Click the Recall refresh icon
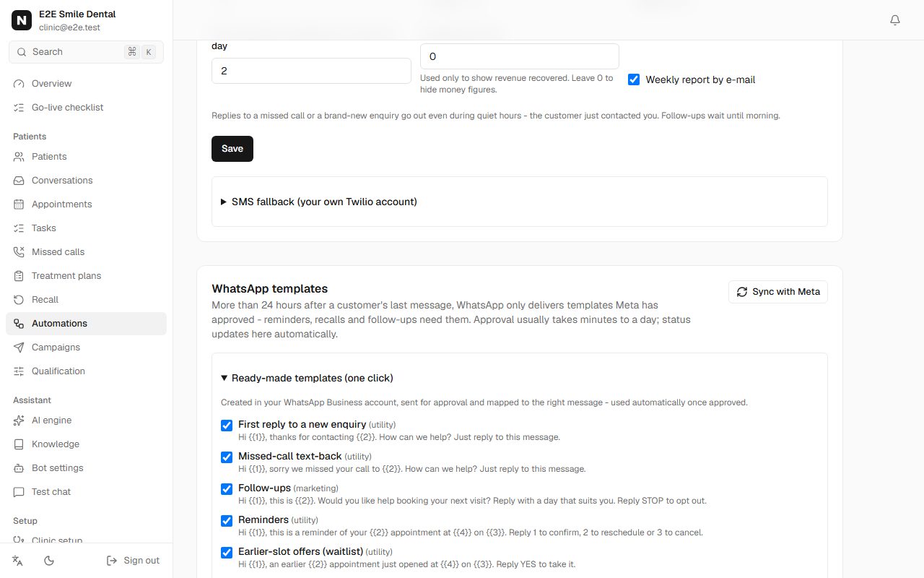The image size is (924, 578). point(19,300)
